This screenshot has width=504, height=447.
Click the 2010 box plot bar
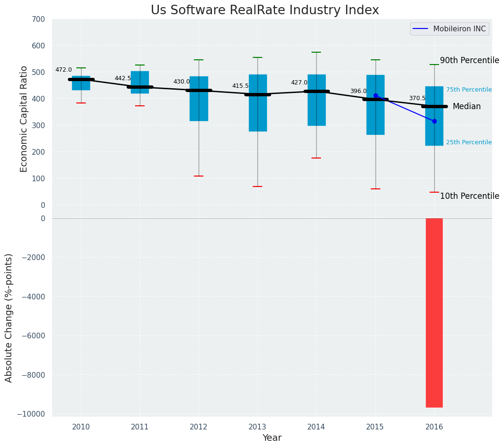point(81,83)
